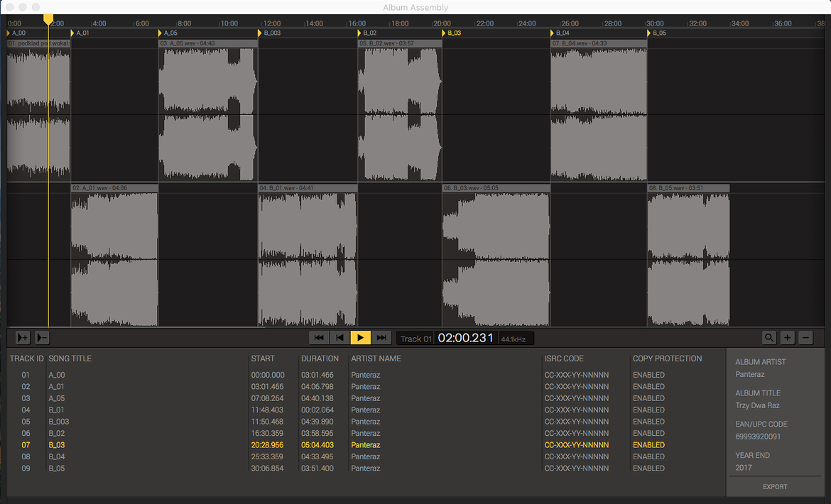Start playback with the yellow play button

tap(360, 337)
